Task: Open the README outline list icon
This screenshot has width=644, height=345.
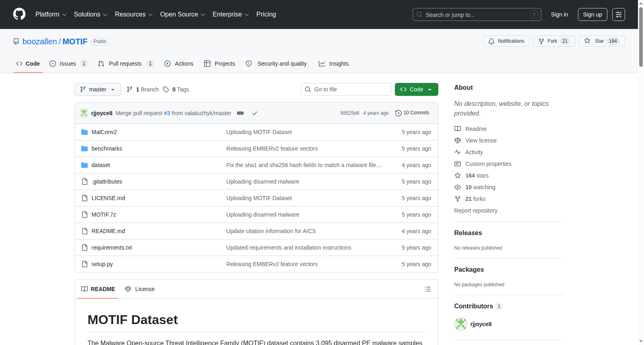Action: pos(428,289)
